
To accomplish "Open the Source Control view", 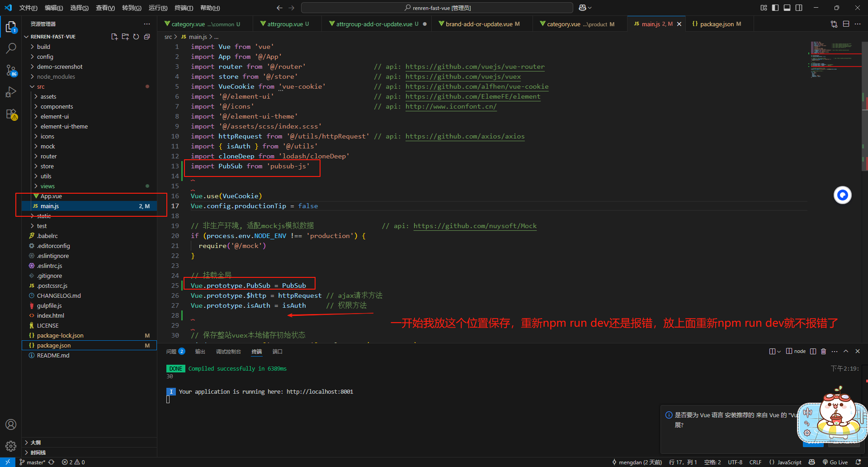I will (x=11, y=70).
